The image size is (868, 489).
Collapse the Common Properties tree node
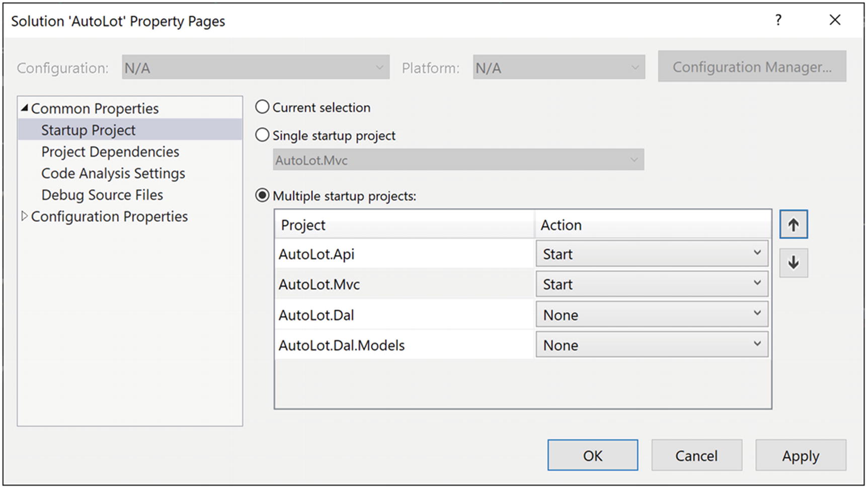[24, 108]
